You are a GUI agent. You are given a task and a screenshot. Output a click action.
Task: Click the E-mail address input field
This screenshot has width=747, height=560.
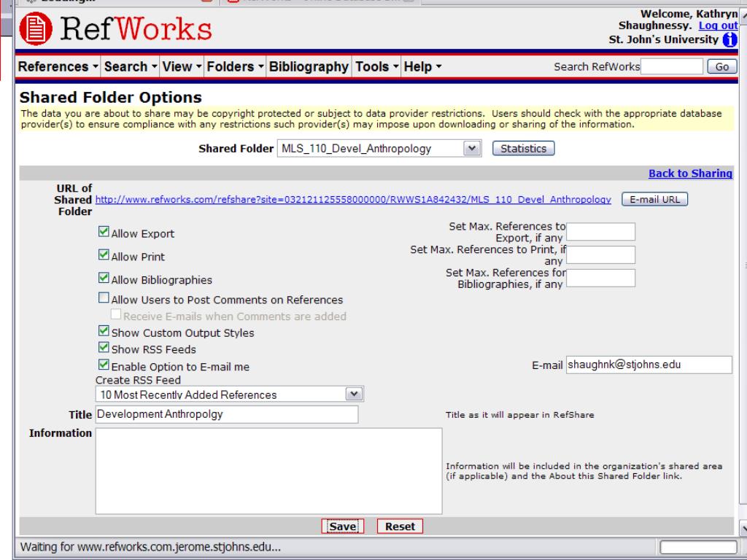(x=649, y=365)
